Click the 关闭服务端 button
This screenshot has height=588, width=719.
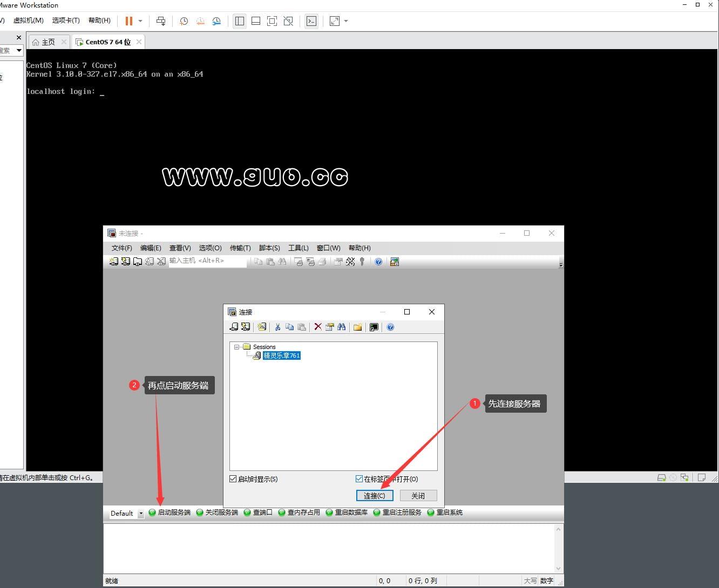pyautogui.click(x=217, y=512)
